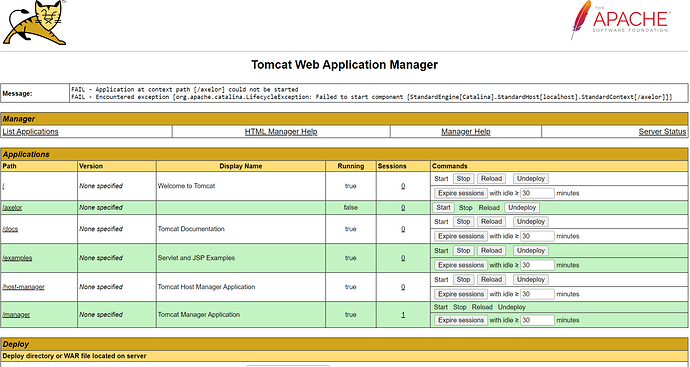Open the /docs application path link

click(10, 229)
